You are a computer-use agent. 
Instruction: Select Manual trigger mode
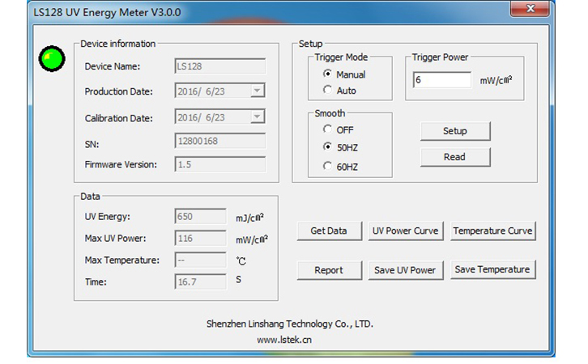coord(328,74)
